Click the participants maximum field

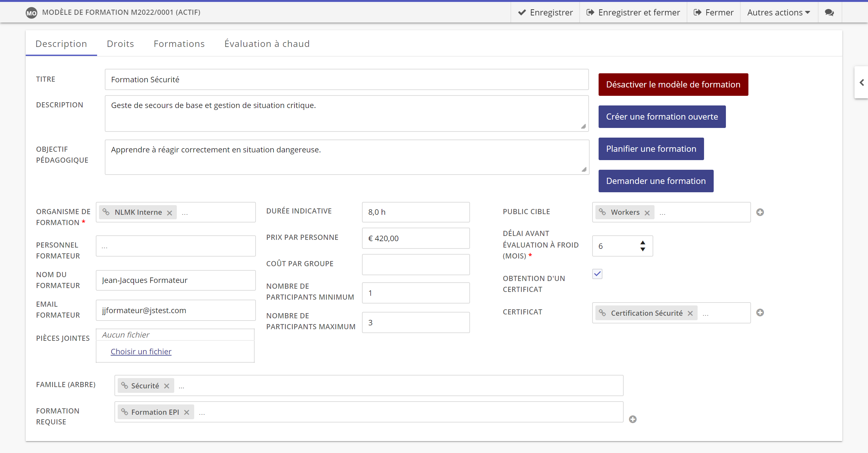[416, 322]
